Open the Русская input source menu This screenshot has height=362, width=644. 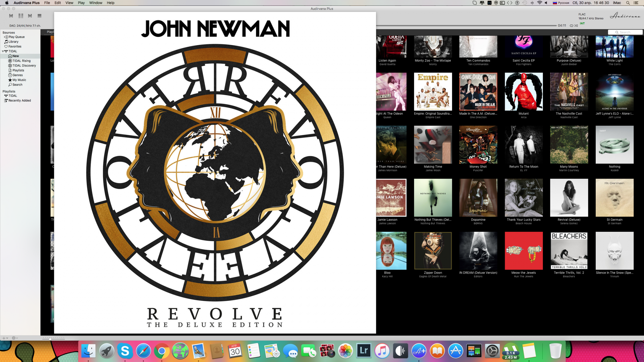pyautogui.click(x=561, y=3)
